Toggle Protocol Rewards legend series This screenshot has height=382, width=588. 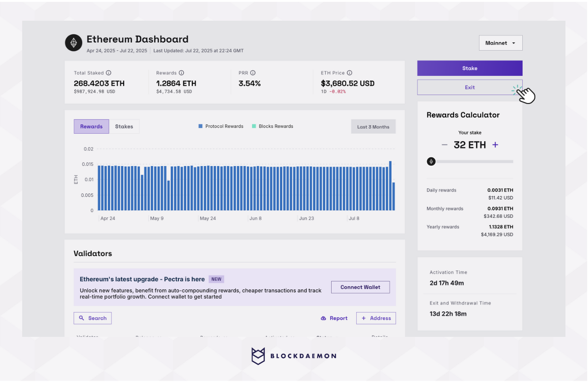[x=221, y=127]
